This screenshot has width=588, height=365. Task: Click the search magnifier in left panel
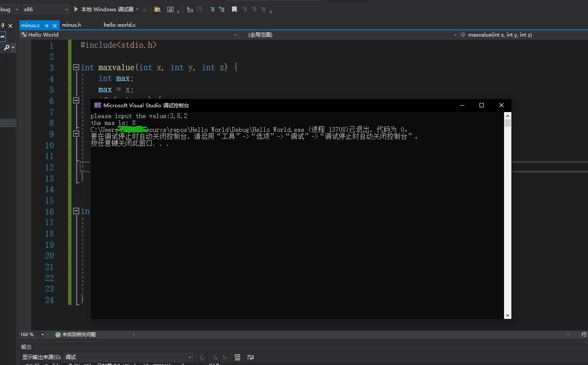click(7, 47)
